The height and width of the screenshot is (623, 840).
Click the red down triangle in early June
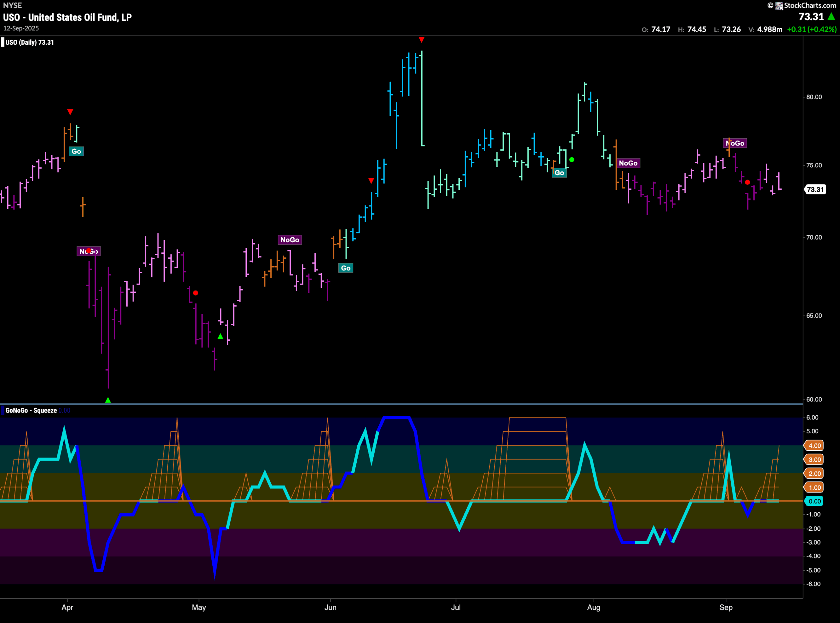tap(371, 181)
